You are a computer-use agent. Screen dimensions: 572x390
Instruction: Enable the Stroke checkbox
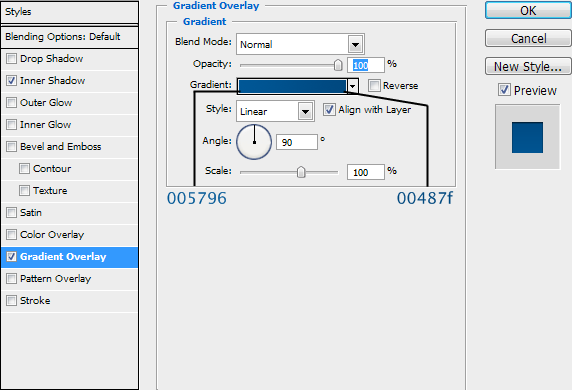[x=12, y=300]
